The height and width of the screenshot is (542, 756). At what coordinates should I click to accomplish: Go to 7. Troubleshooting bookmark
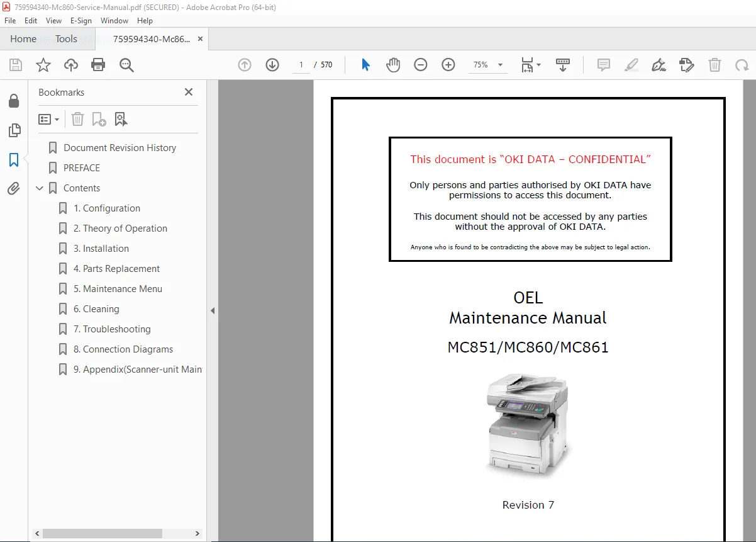click(112, 329)
